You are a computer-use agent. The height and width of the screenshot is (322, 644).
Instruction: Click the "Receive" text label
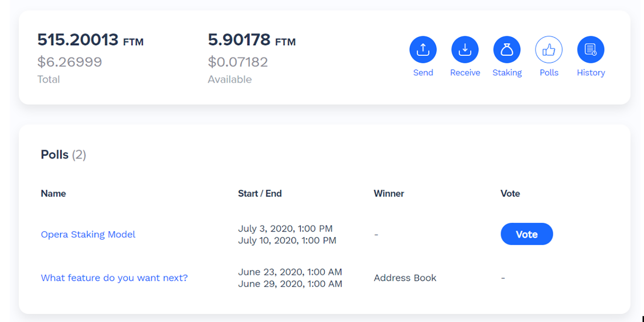tap(465, 73)
